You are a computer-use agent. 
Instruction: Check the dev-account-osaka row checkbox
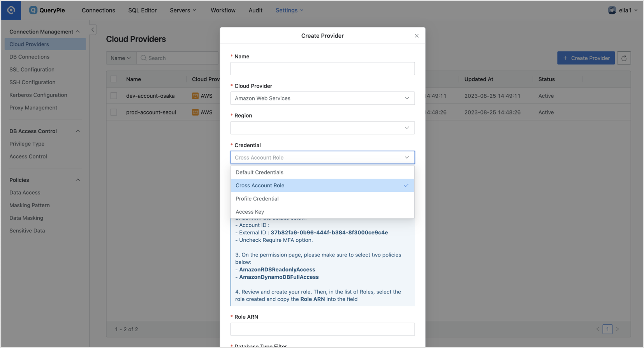[x=114, y=96]
